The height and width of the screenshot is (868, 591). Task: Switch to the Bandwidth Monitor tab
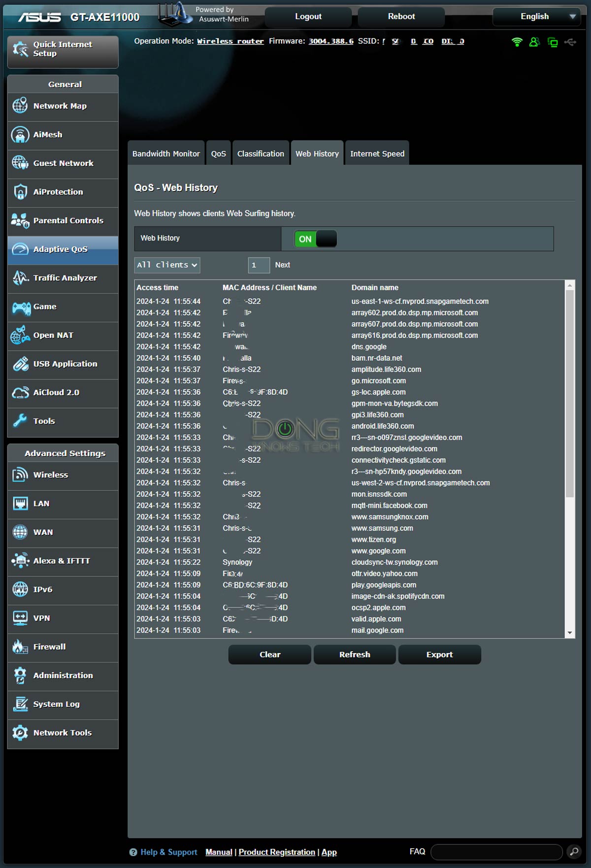166,153
